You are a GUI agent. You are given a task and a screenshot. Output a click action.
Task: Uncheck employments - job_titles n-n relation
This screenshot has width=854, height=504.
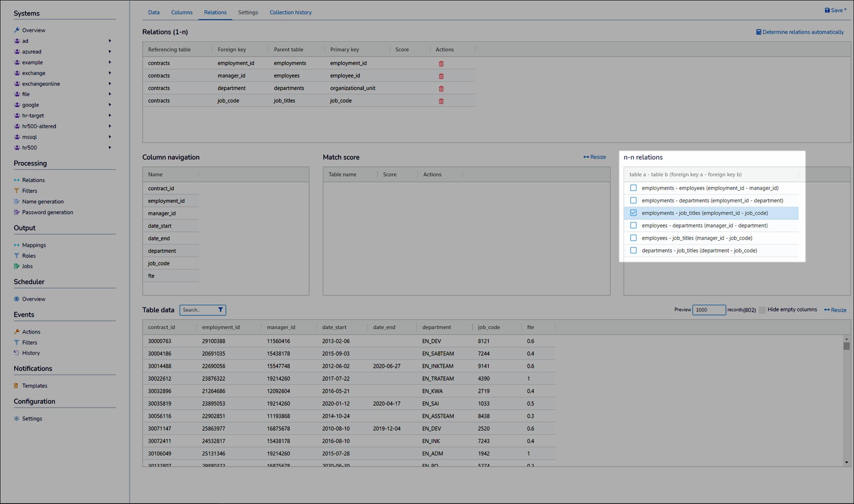point(633,213)
